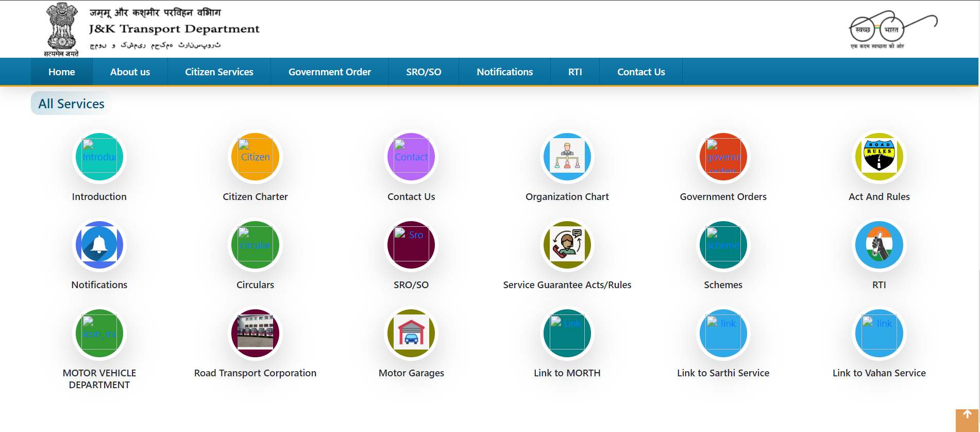Open Citizen Services menu item

pos(219,72)
